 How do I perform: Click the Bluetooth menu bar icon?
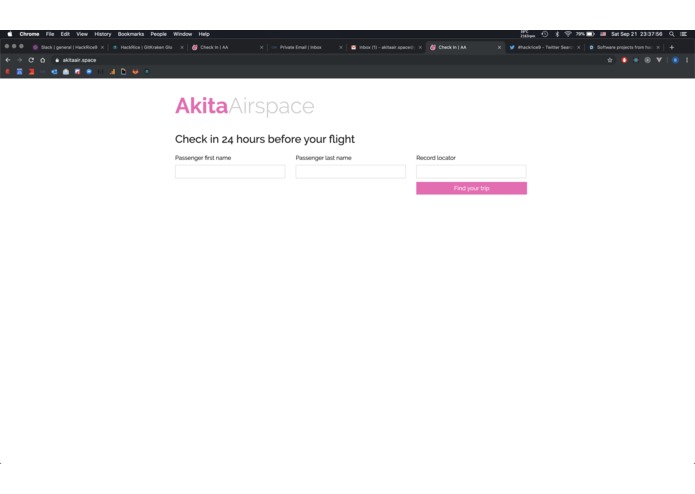click(x=557, y=34)
